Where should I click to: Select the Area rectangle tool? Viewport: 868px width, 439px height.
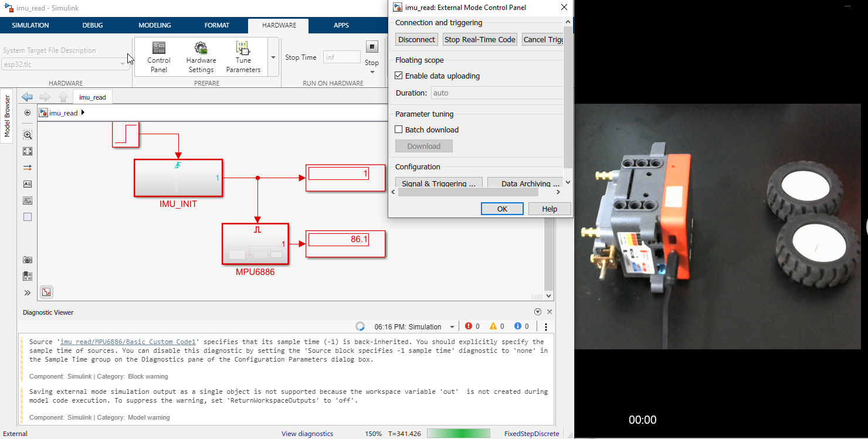tap(28, 217)
